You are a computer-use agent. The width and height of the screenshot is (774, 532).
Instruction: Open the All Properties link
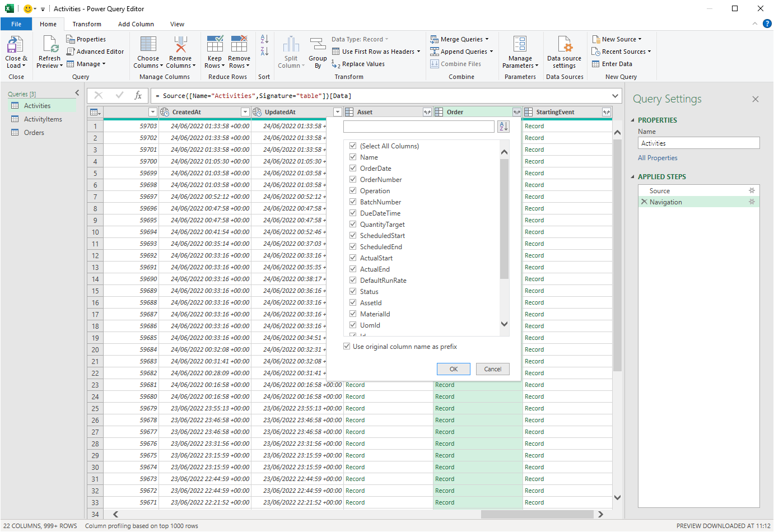pos(658,158)
